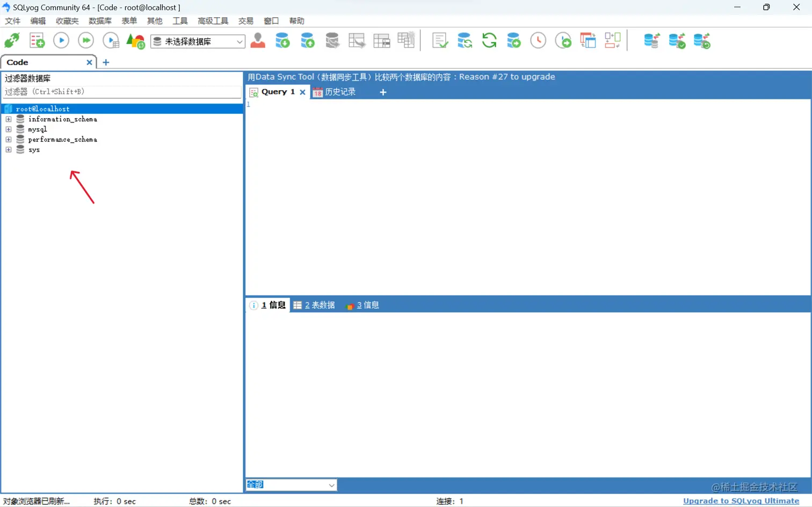This screenshot has width=812, height=507.
Task: Close the Query 1 tab
Action: pyautogui.click(x=302, y=92)
